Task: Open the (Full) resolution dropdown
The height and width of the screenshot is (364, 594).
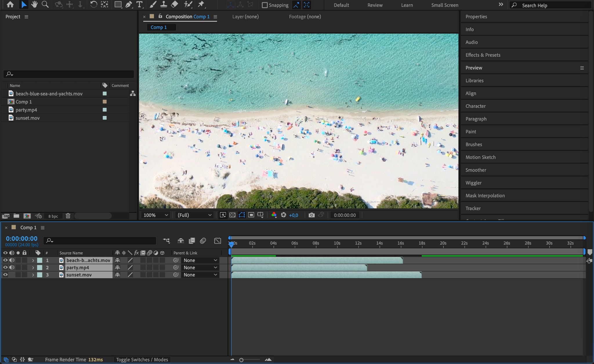Action: click(x=194, y=215)
